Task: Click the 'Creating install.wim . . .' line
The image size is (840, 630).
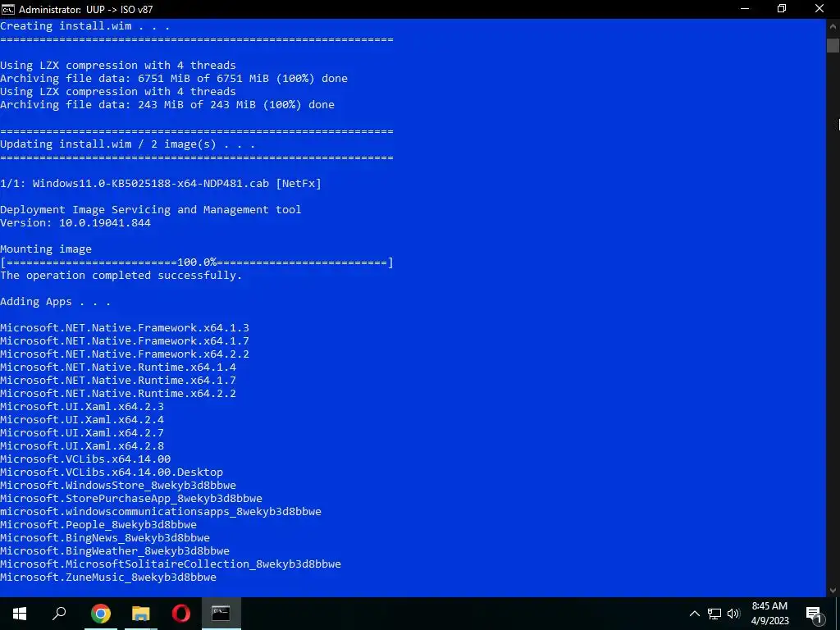Action: [85, 25]
